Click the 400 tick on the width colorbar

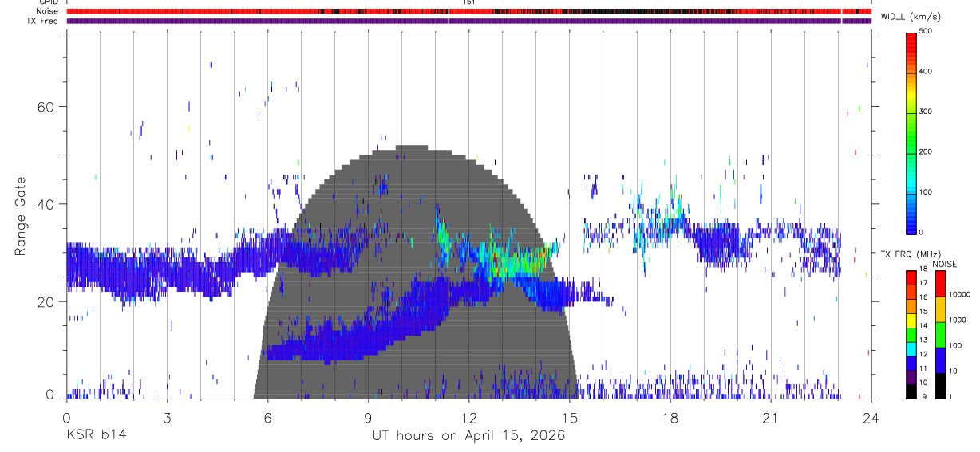click(x=926, y=71)
